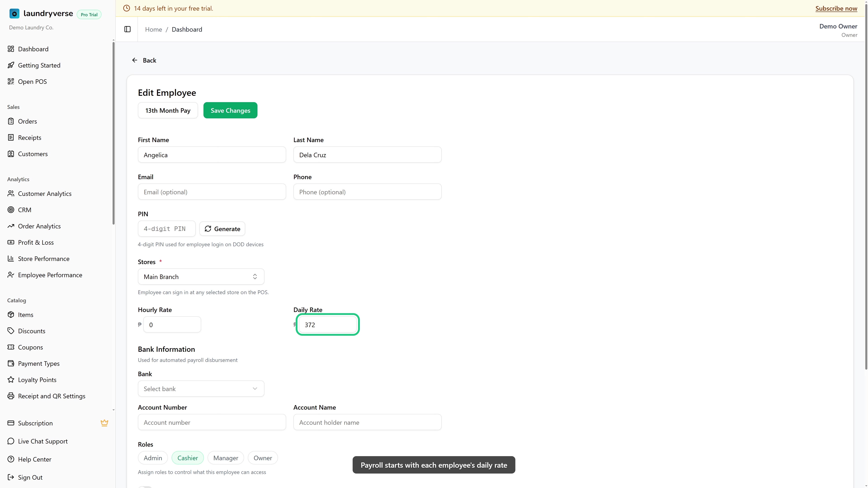Click the Home breadcrumb link
The image size is (868, 488).
153,29
